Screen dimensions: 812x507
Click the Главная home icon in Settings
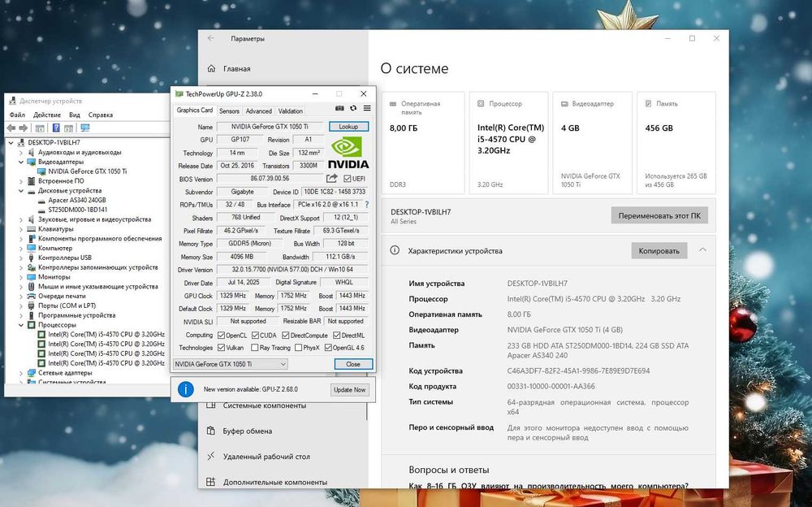211,68
